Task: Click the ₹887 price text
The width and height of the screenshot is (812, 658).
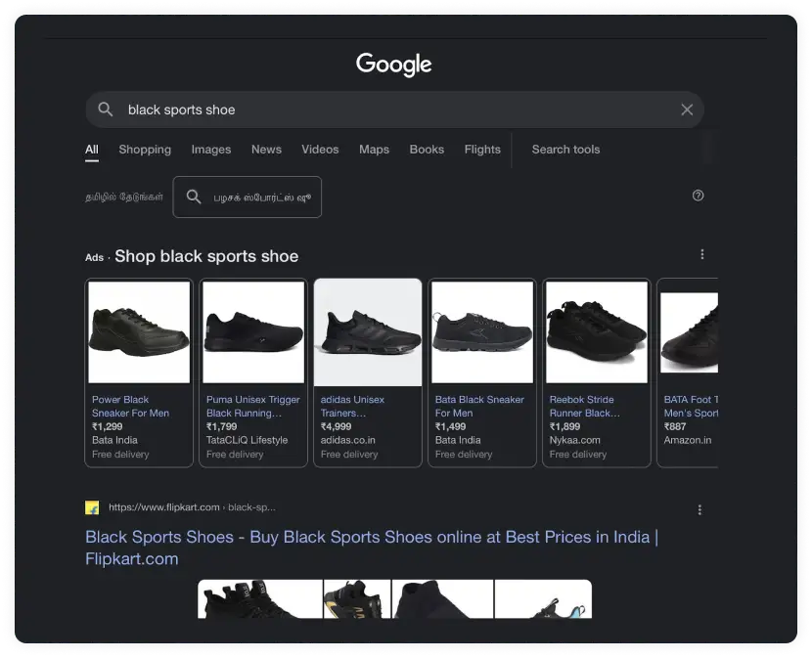Action: (x=675, y=426)
